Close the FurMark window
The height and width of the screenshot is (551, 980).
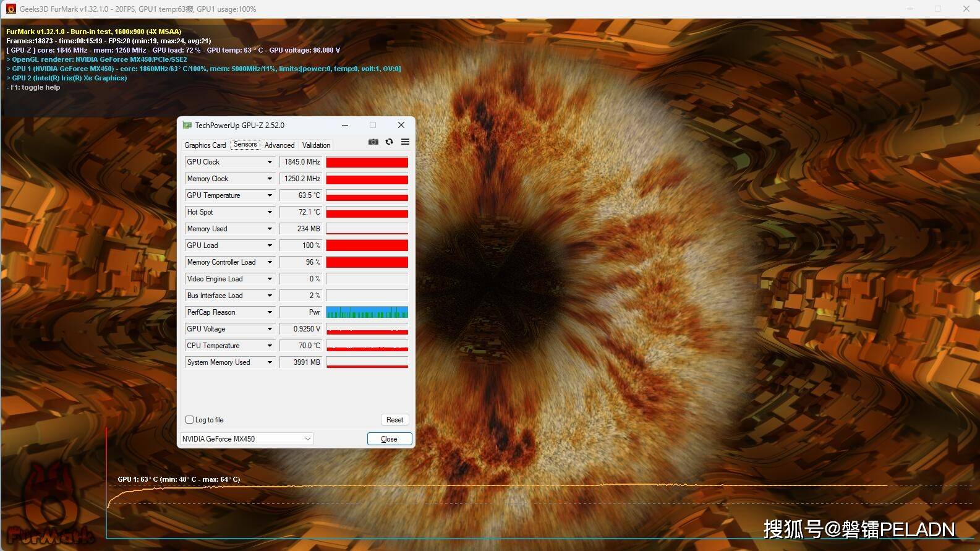tap(966, 9)
